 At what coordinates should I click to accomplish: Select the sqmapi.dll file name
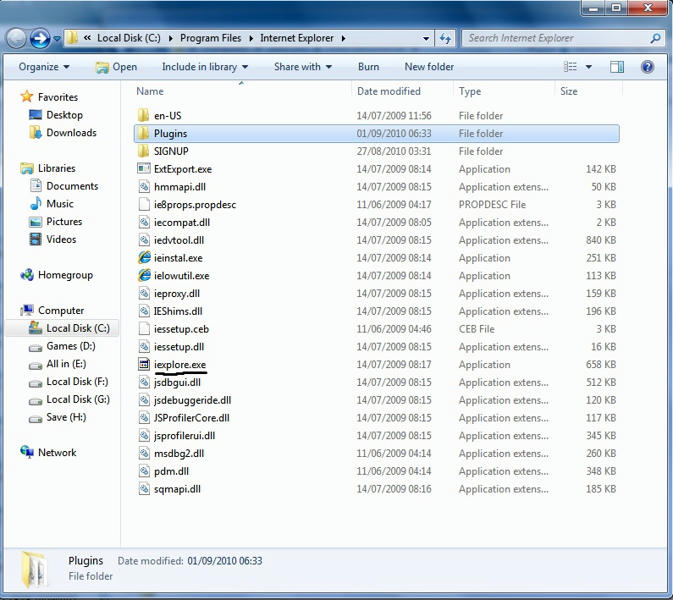[x=177, y=489]
